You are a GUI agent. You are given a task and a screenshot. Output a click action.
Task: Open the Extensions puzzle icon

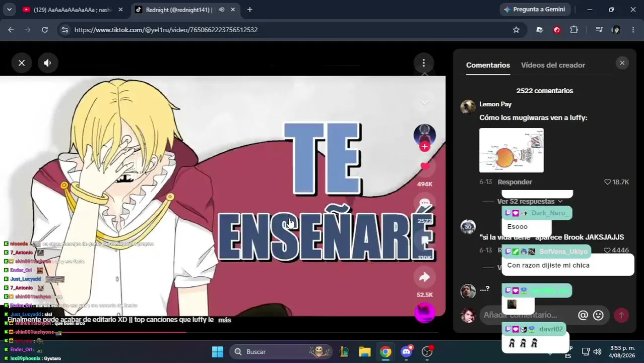574,30
